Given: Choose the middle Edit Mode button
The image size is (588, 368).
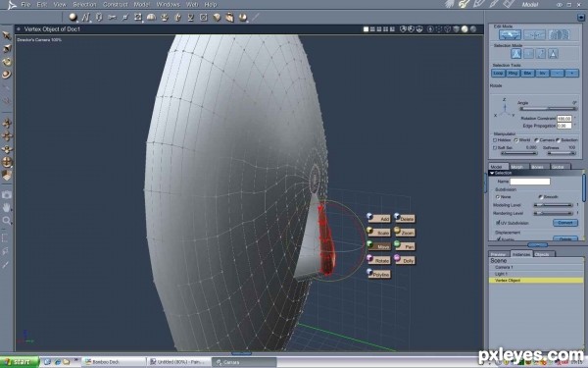Looking at the screenshot, I should coord(534,34).
